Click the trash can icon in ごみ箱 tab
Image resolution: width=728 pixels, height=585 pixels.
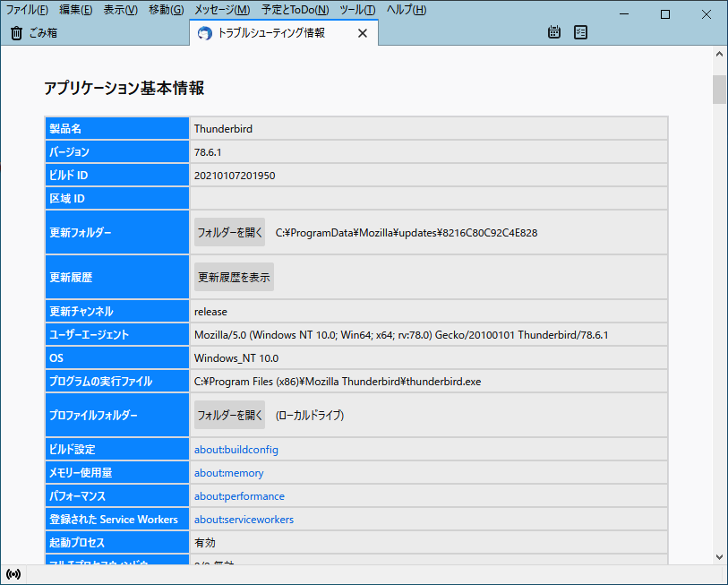pos(16,33)
